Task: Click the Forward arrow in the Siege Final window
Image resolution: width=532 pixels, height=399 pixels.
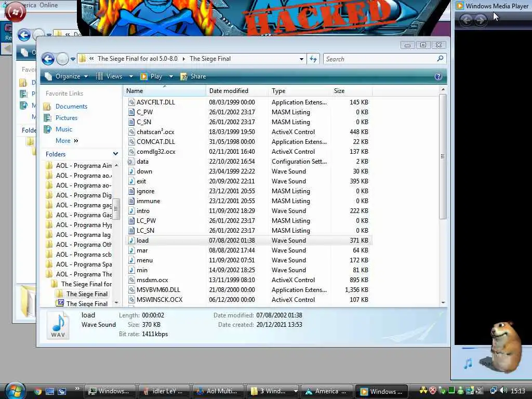Action: pos(62,59)
